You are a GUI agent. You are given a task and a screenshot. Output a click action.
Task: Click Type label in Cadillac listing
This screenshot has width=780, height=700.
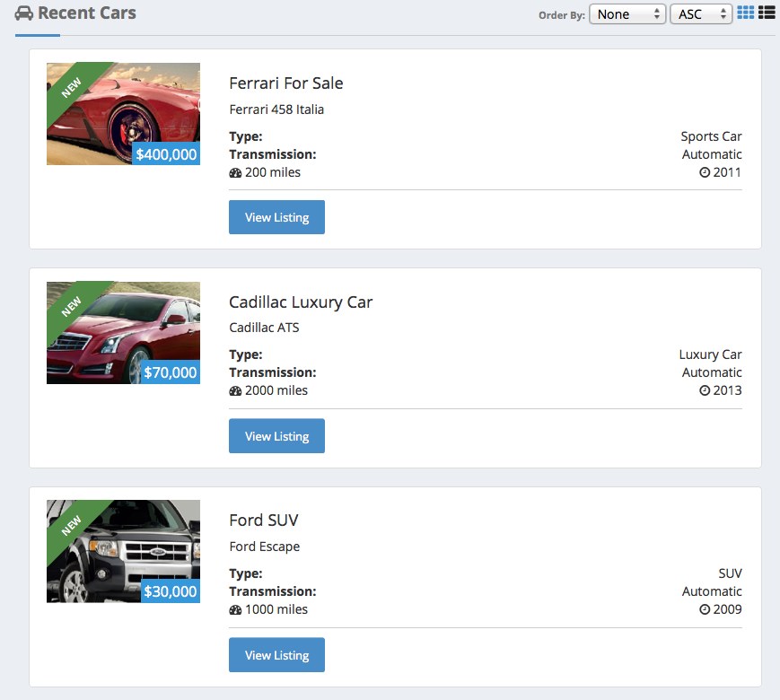[x=246, y=354]
